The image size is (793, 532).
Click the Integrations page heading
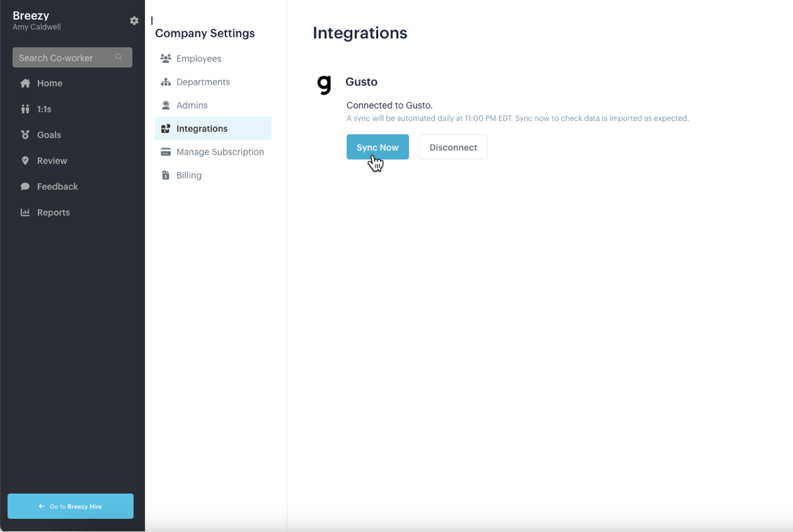coord(360,32)
